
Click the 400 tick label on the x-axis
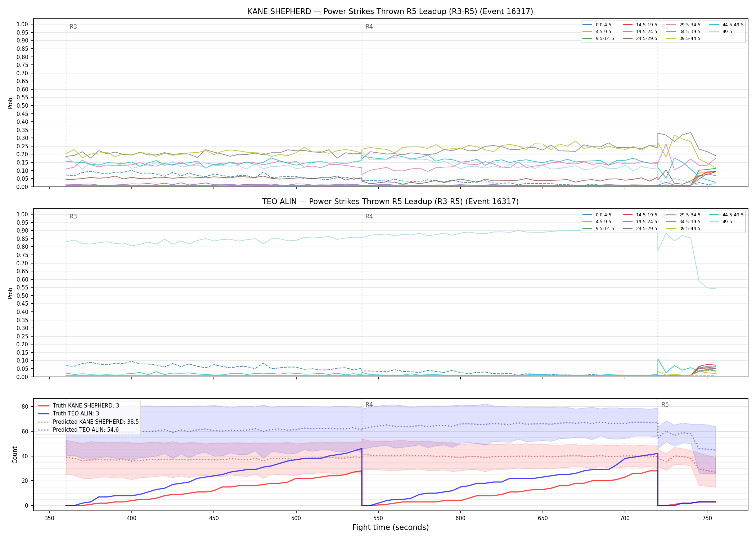[x=131, y=518]
